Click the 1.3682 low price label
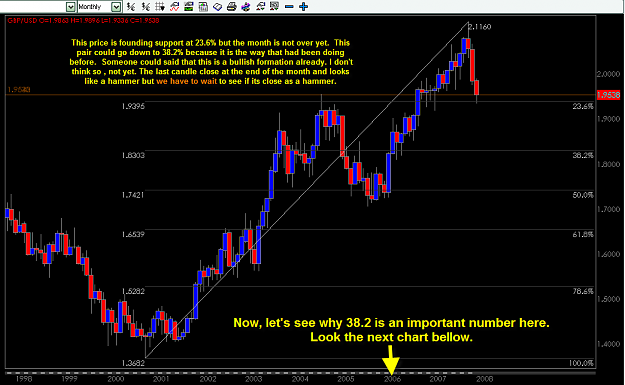Image resolution: width=625 pixels, height=385 pixels. [x=133, y=363]
